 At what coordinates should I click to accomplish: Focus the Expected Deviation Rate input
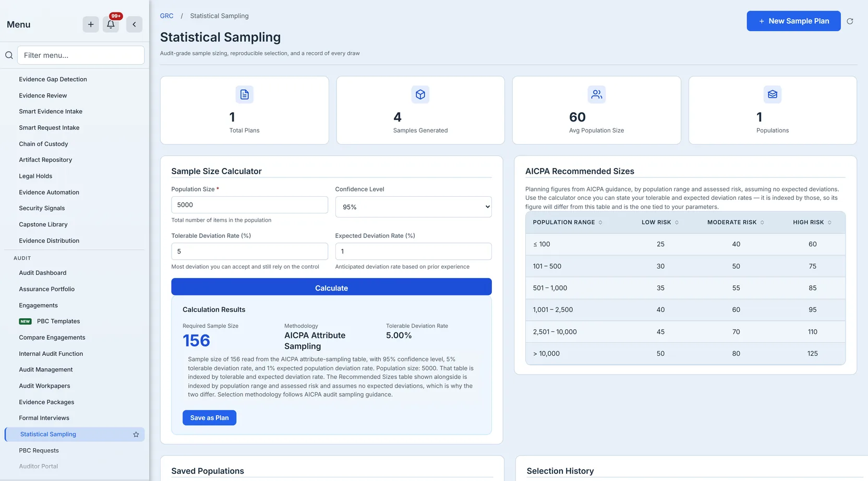coord(413,251)
